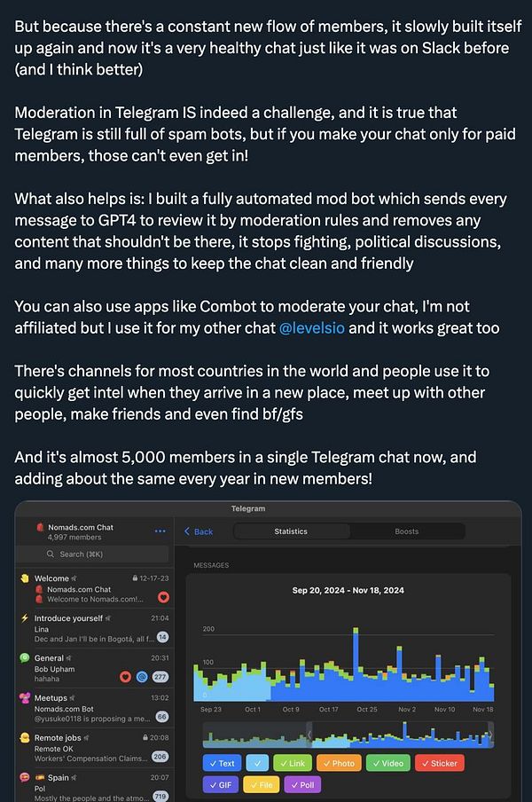Click the red heart reaction badge in Welcome
The width and height of the screenshot is (532, 802).
click(163, 597)
